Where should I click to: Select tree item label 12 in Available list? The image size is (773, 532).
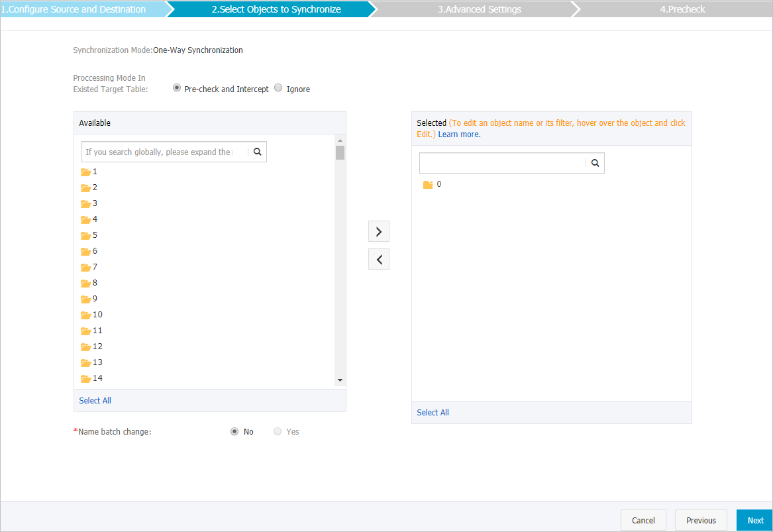97,346
